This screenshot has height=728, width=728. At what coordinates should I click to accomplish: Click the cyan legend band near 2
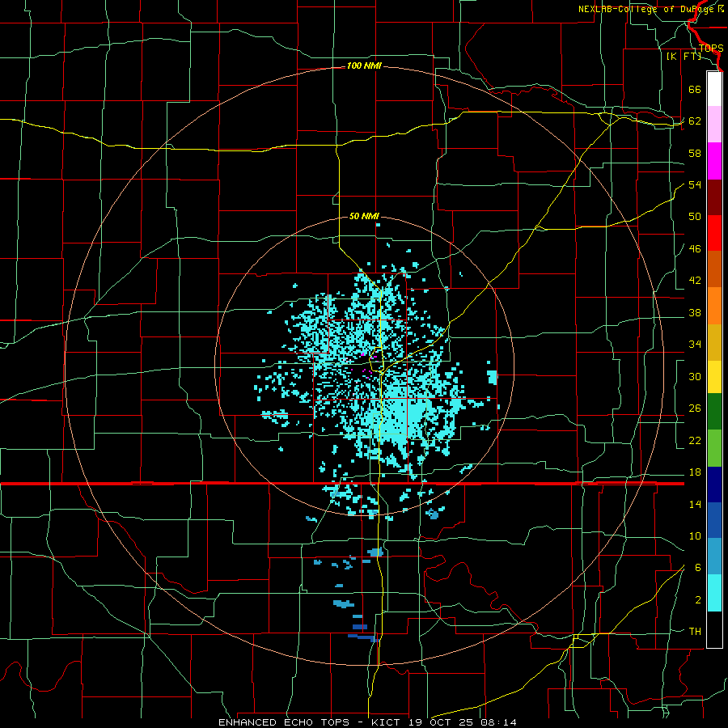coord(714,593)
